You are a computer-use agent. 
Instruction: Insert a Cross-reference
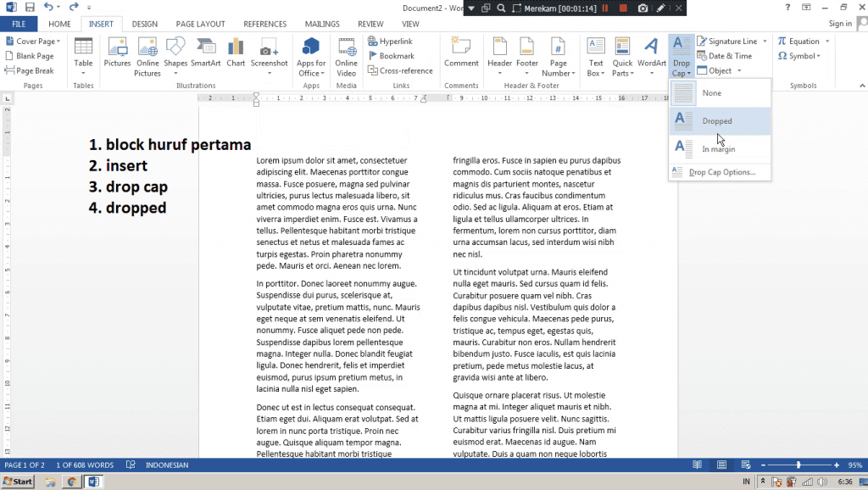point(400,71)
